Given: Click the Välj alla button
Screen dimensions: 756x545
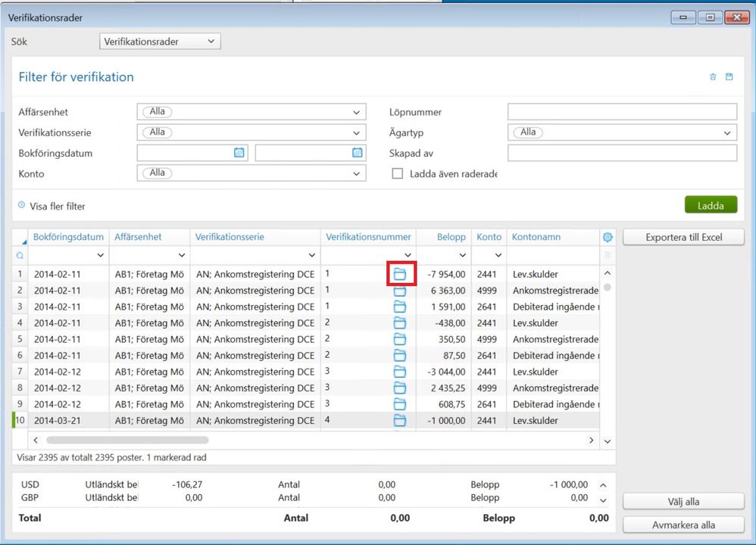Looking at the screenshot, I should 683,501.
